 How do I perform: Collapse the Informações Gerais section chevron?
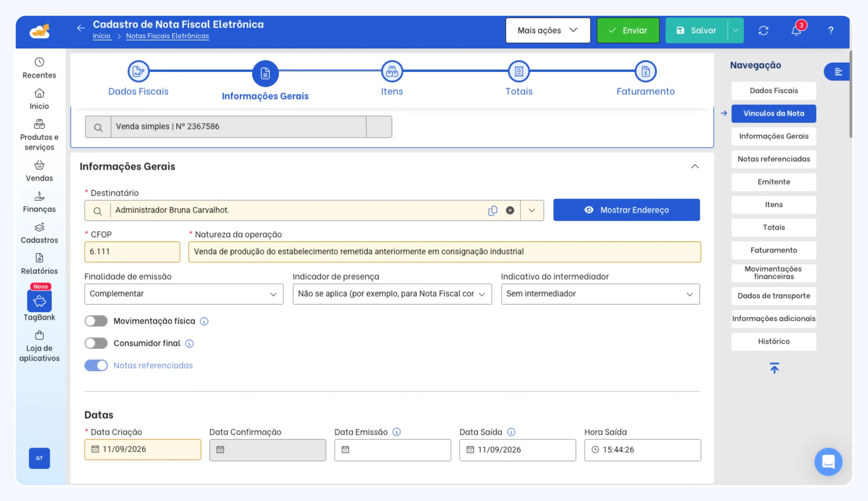695,167
